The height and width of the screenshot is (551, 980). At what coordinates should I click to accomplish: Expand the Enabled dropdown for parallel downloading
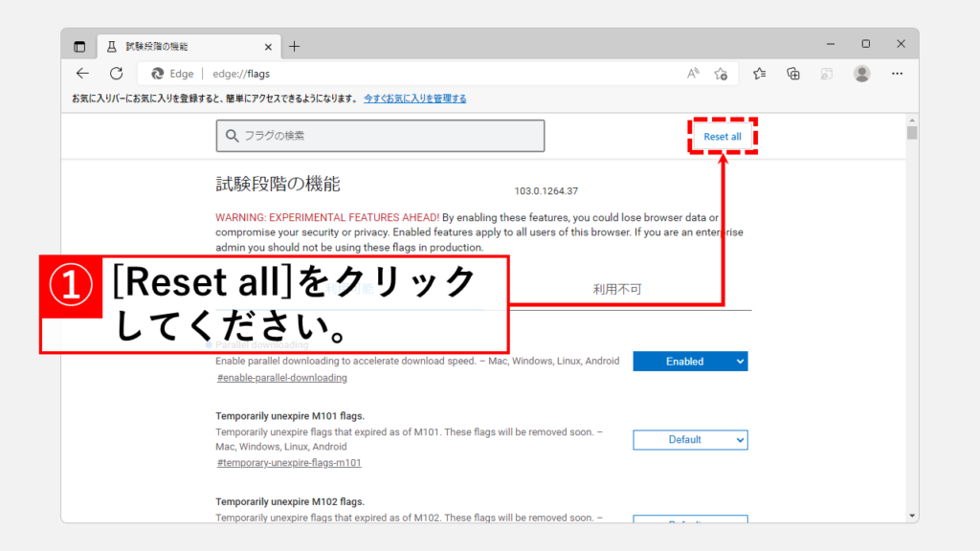pyautogui.click(x=690, y=362)
